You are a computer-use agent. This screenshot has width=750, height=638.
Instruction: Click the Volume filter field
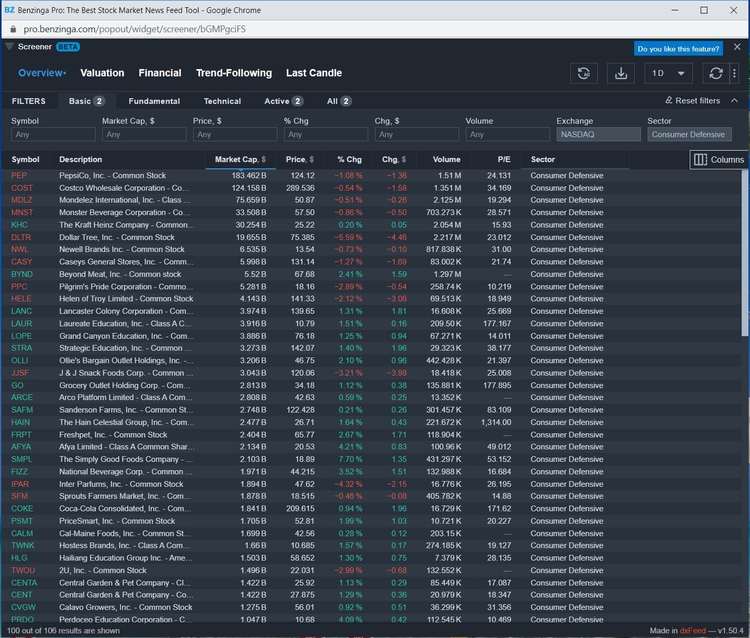pyautogui.click(x=507, y=134)
